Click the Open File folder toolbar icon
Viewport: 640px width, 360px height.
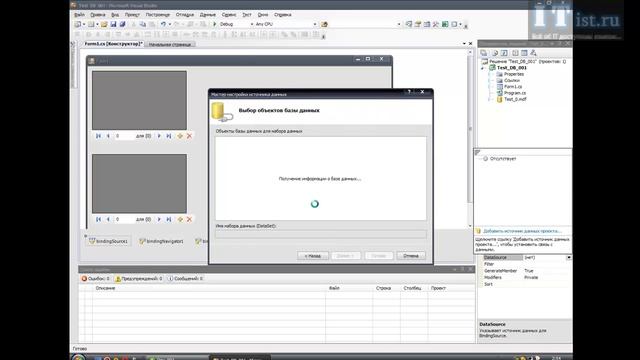point(104,24)
